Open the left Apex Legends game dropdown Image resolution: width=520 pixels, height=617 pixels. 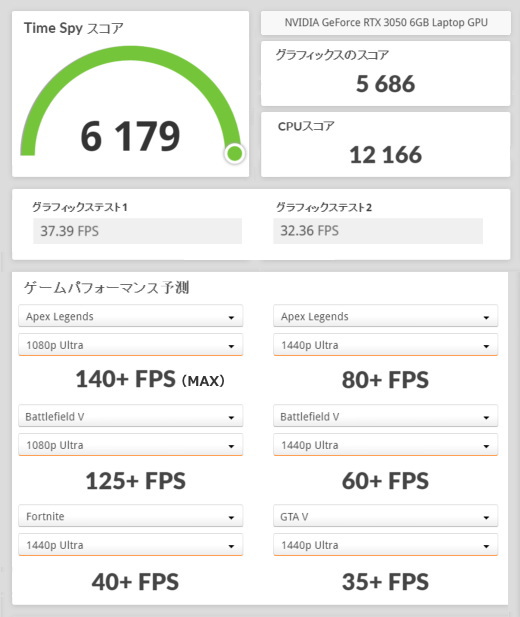(x=131, y=316)
